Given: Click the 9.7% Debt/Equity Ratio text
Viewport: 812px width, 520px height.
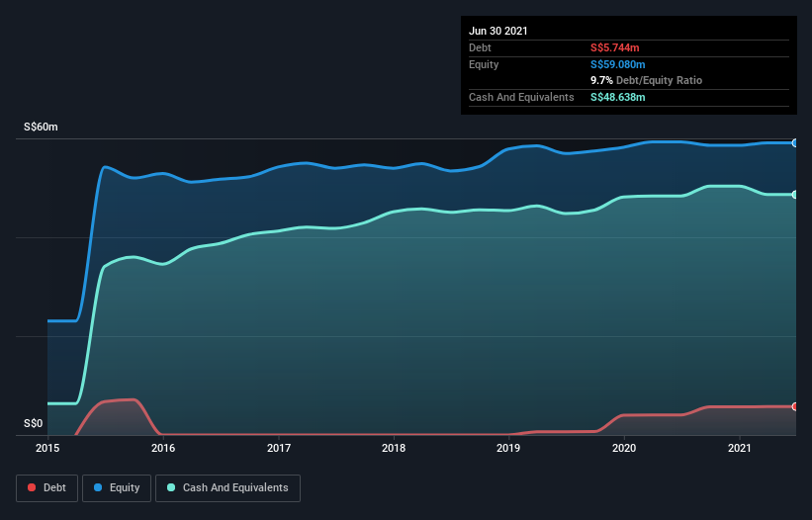Looking at the screenshot, I should [x=646, y=80].
